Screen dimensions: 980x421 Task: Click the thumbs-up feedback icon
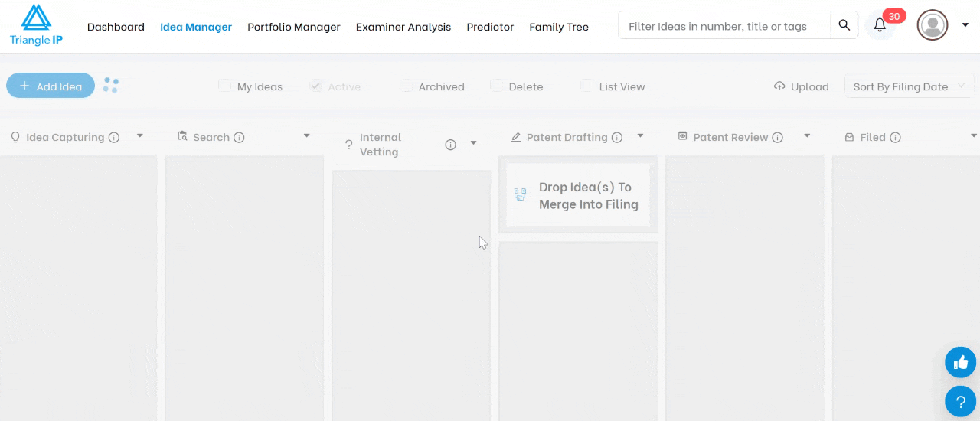pos(960,362)
